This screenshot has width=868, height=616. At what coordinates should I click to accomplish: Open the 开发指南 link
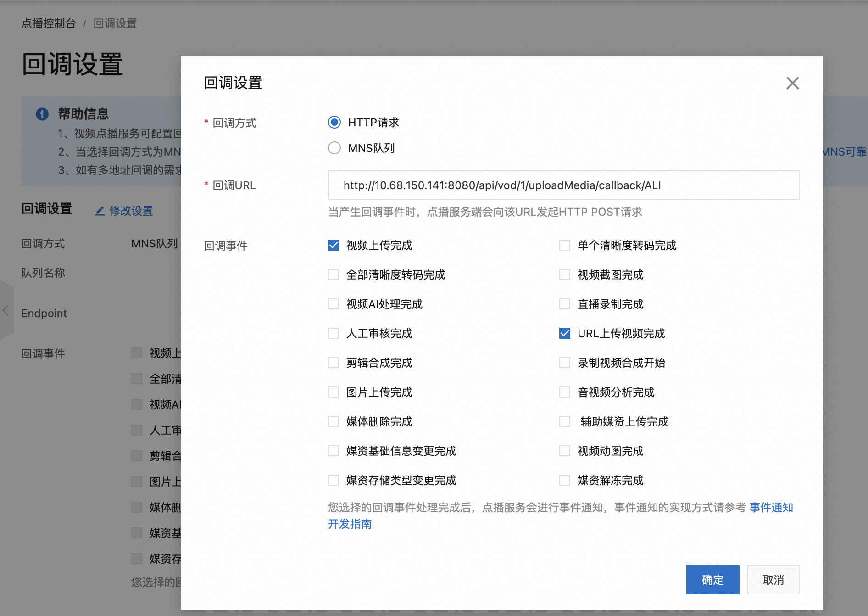coord(350,524)
